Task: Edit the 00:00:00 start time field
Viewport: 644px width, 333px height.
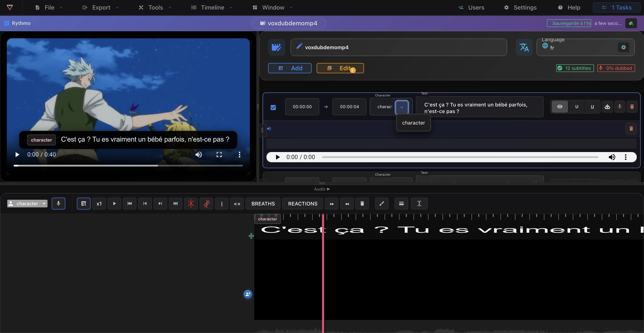Action: (302, 107)
